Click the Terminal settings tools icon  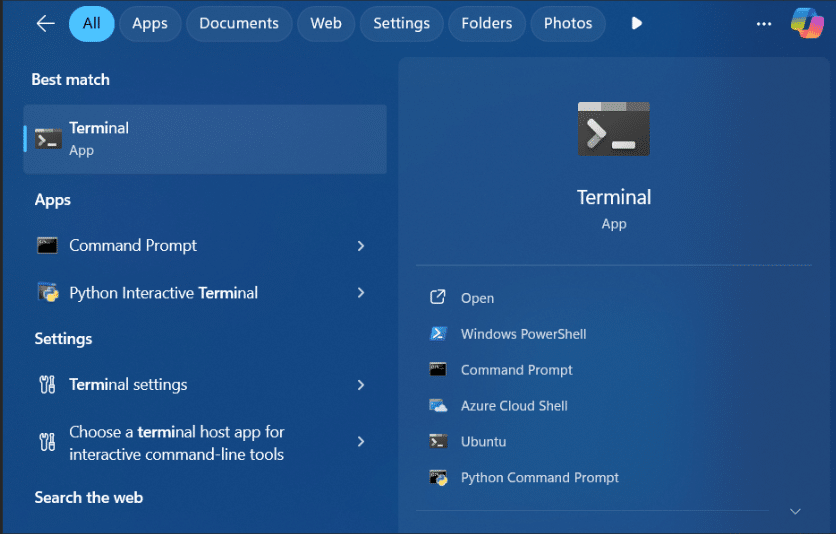coord(47,384)
